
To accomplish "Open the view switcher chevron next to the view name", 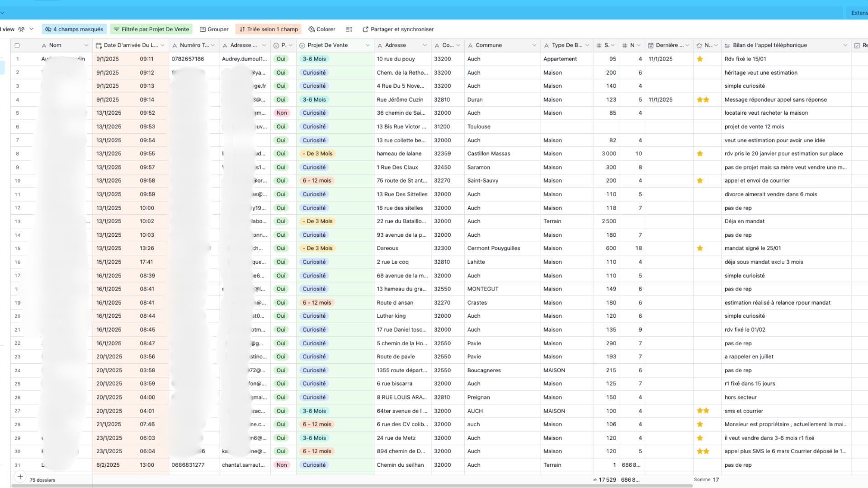I will click(31, 29).
